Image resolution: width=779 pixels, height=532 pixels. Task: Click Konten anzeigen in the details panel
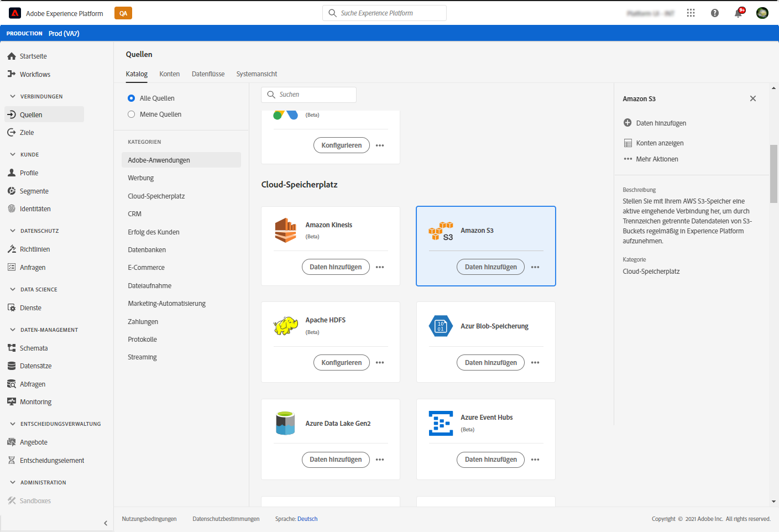[654, 143]
